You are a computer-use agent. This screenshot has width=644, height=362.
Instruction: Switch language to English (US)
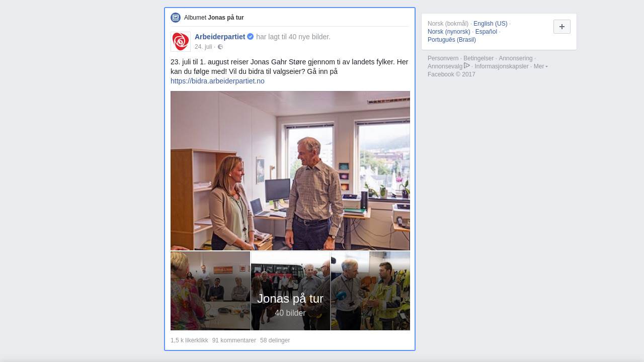[490, 24]
